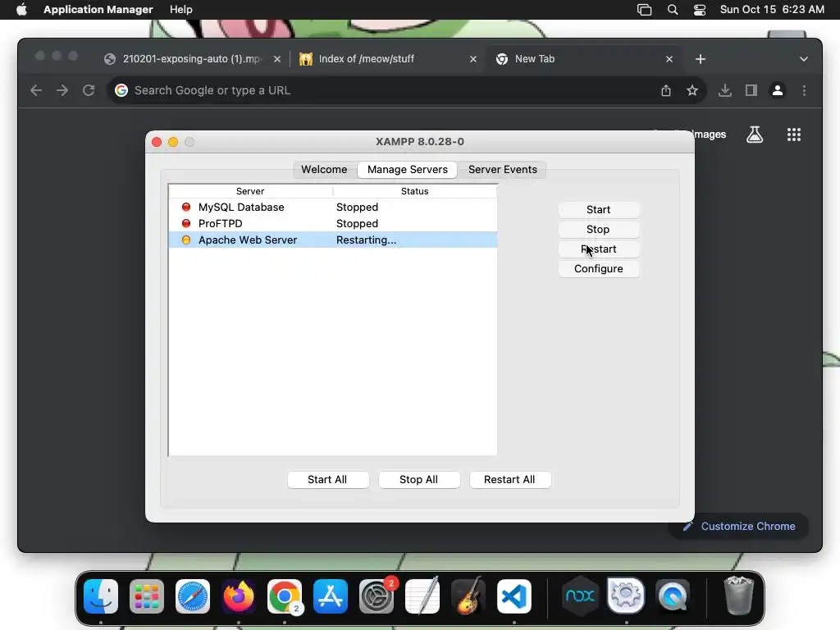This screenshot has width=840, height=630.
Task: Open the Chrome profile icon
Action: pos(778,90)
